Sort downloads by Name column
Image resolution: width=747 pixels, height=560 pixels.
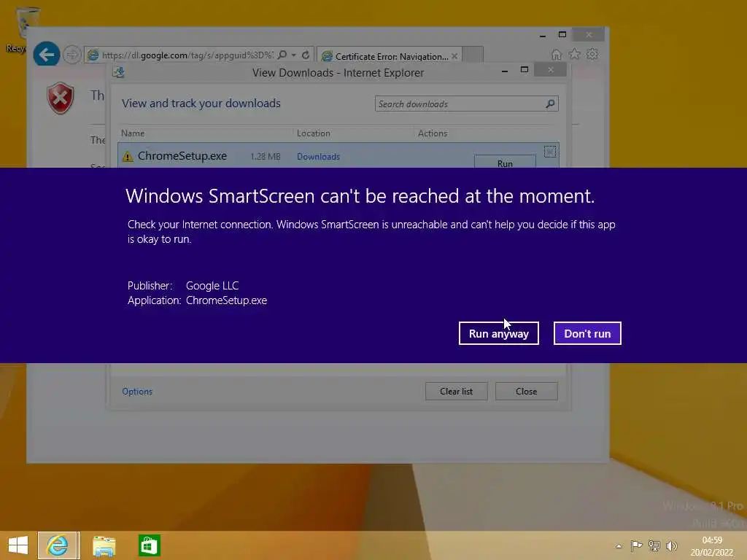pyautogui.click(x=133, y=133)
